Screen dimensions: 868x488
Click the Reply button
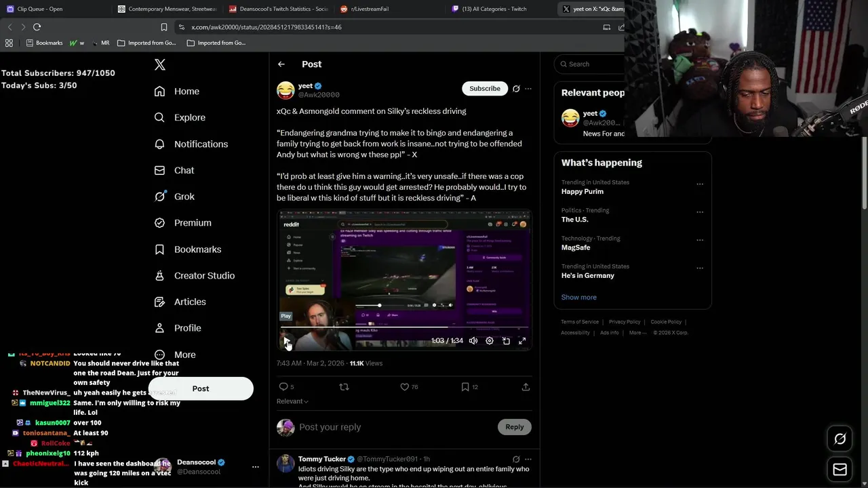pyautogui.click(x=515, y=427)
